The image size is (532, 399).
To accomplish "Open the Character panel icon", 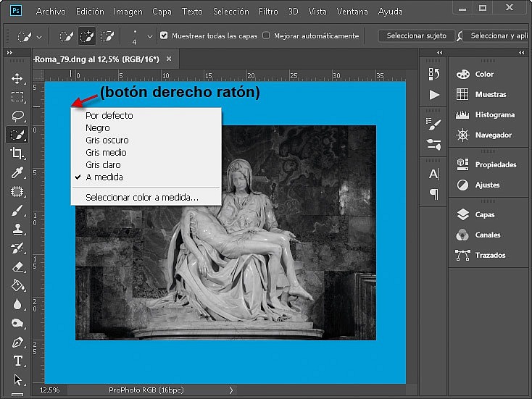I will point(434,174).
